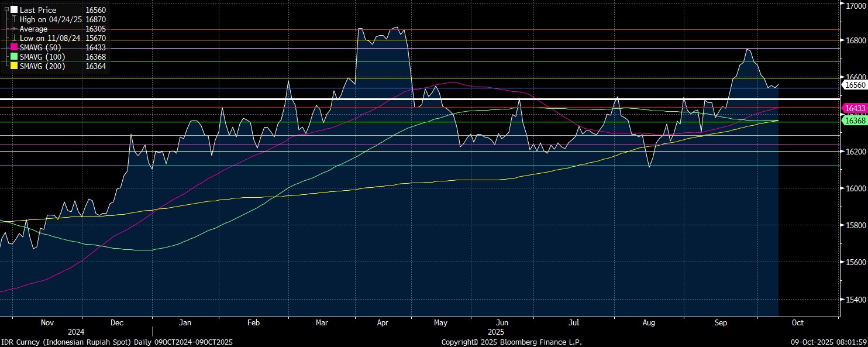
Task: Select the High marker icon in legend
Action: (14, 19)
